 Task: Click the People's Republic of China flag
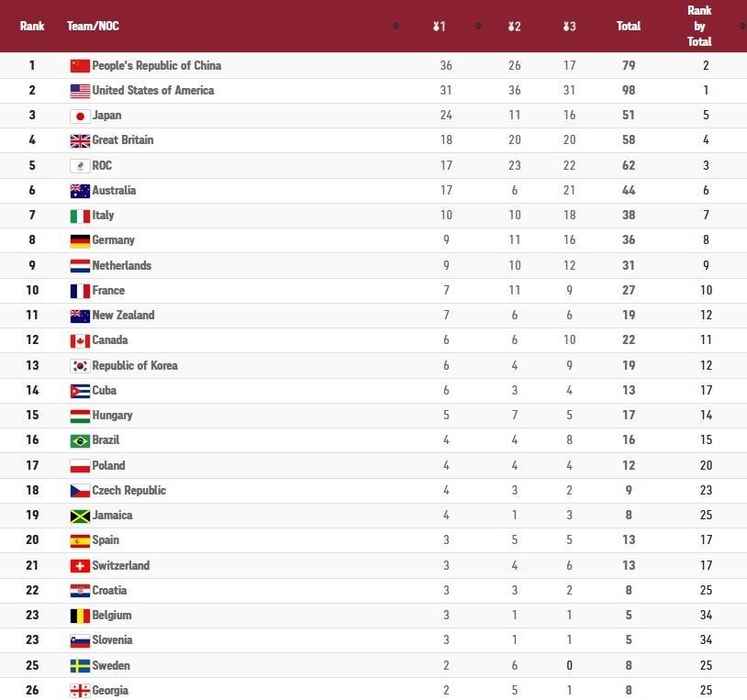80,65
